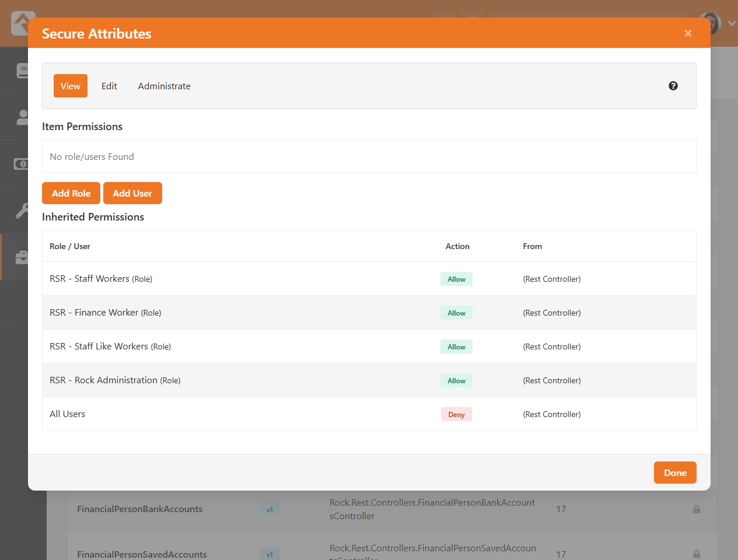Open the user avatar menu
738x560 pixels.
pos(718,23)
